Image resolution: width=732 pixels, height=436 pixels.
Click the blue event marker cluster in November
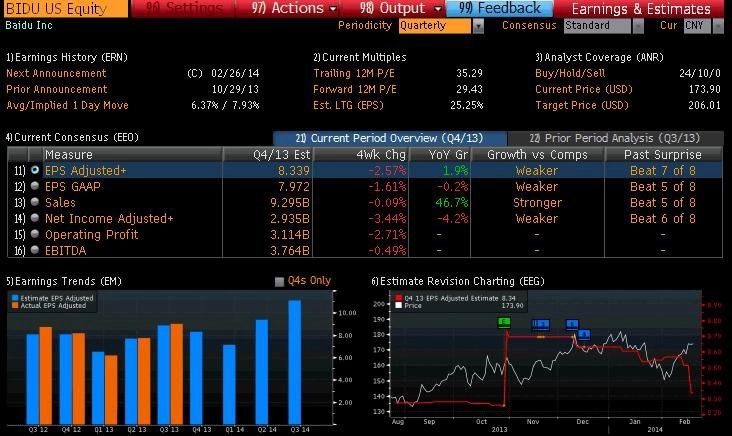coord(541,324)
